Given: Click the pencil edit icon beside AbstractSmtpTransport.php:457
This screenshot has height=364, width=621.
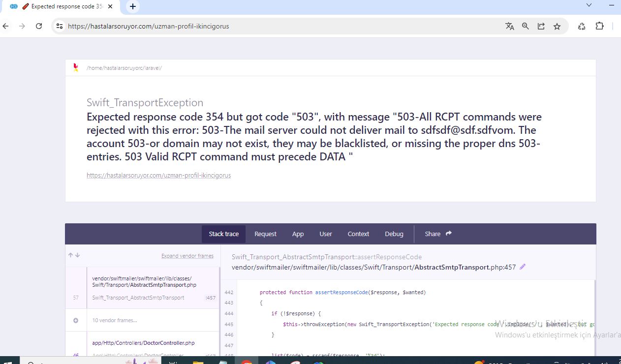Looking at the screenshot, I should pyautogui.click(x=523, y=267).
